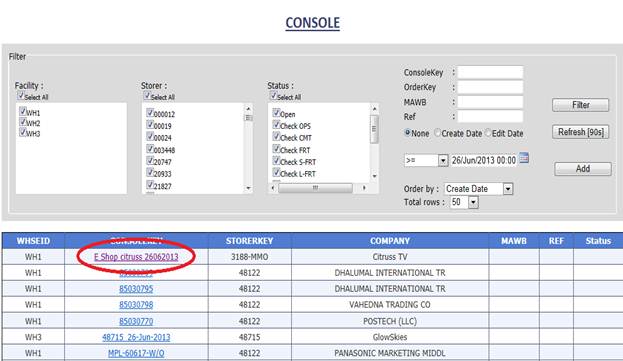Viewport: 623px width, 361px height.
Task: Select the Create Date radio button
Action: (x=437, y=133)
